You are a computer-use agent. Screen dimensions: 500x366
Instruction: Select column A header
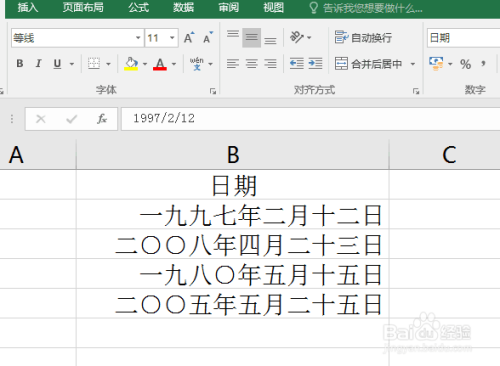click(38, 155)
